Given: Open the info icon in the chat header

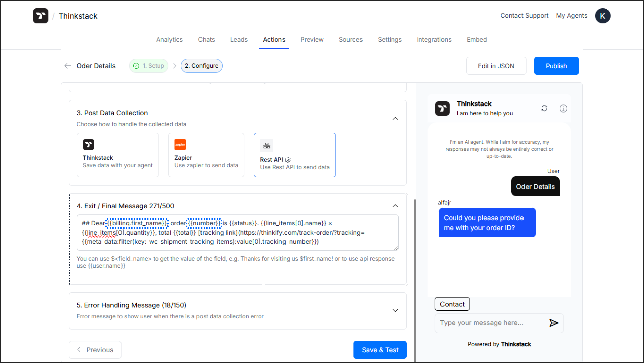Looking at the screenshot, I should (563, 108).
